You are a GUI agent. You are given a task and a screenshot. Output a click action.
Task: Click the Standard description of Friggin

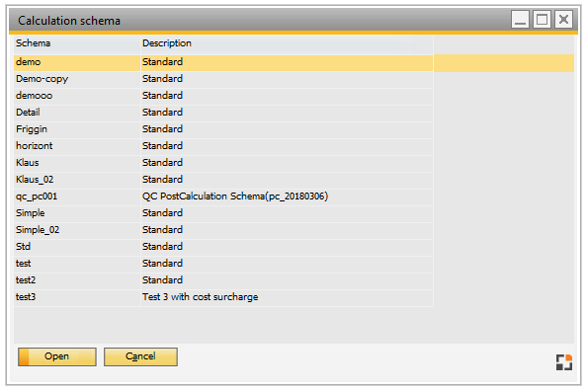pyautogui.click(x=162, y=129)
